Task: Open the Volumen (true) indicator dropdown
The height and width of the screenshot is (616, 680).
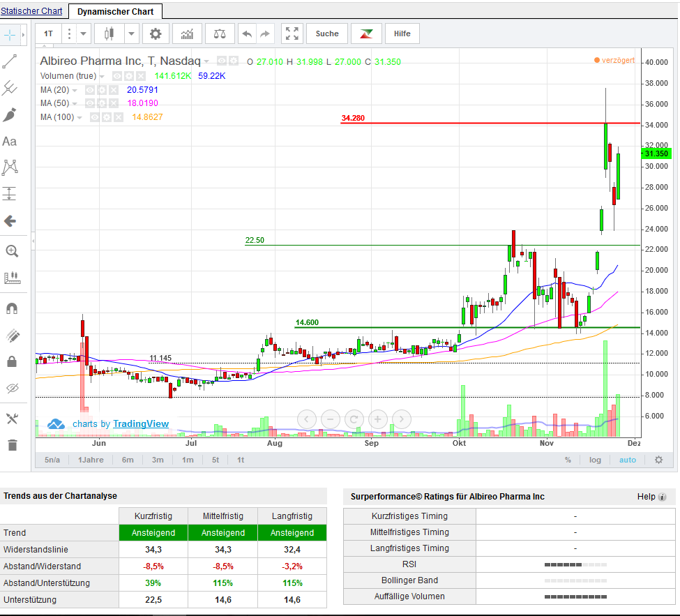Action: point(102,76)
